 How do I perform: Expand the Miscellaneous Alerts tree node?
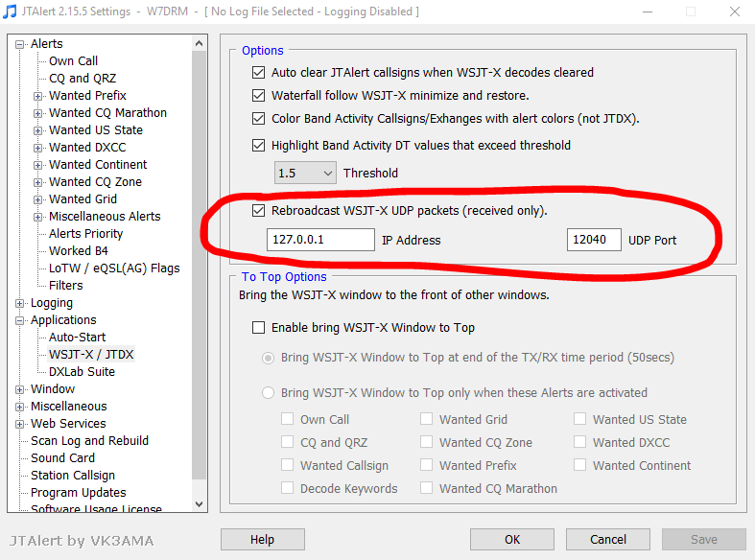[x=37, y=217]
